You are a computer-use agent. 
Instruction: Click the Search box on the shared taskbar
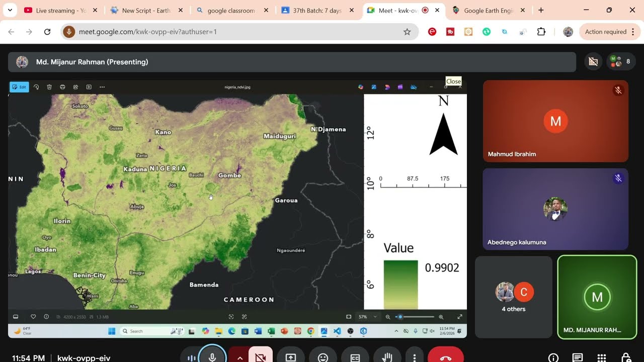152,331
